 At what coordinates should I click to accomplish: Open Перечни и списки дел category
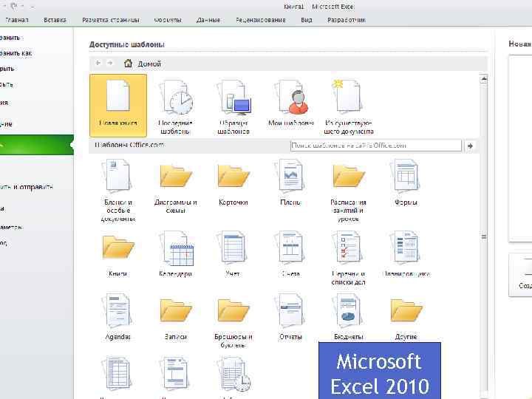click(x=349, y=258)
